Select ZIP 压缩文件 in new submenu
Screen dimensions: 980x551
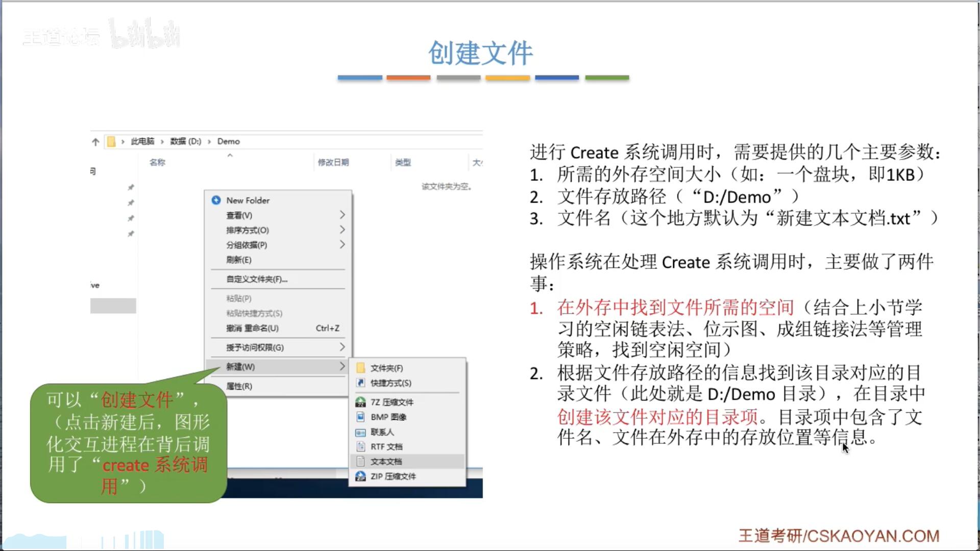point(407,476)
